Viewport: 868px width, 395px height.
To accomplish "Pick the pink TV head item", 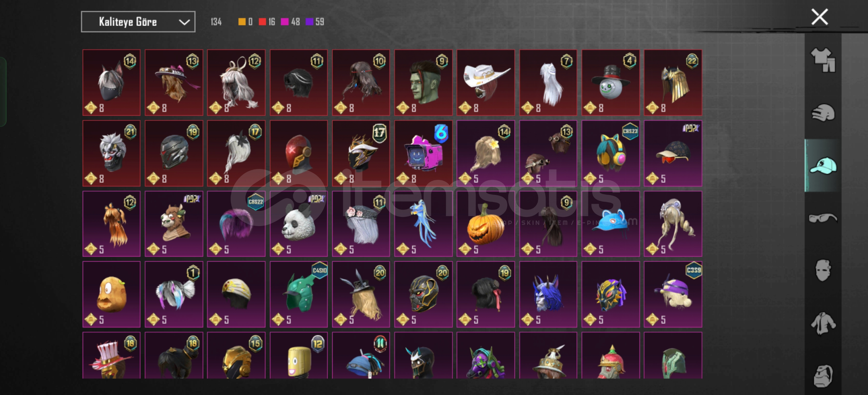I will [x=423, y=153].
